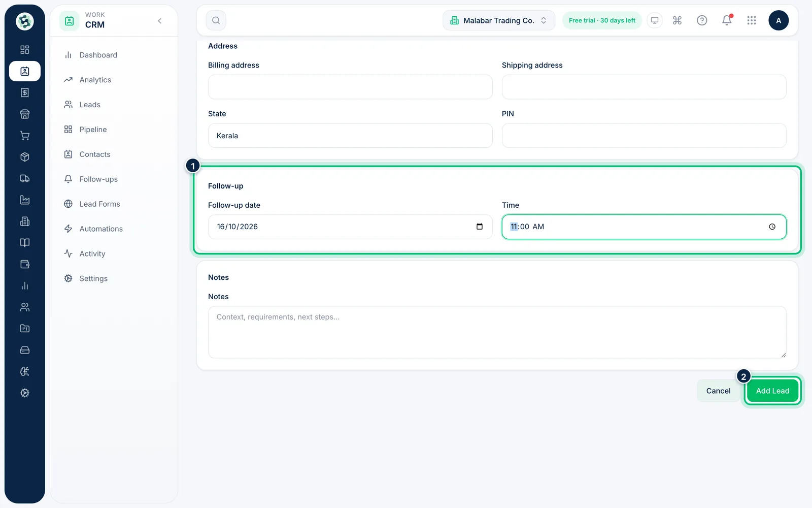Open the AI brain icon in rail
The image size is (812, 508).
[x=24, y=372]
